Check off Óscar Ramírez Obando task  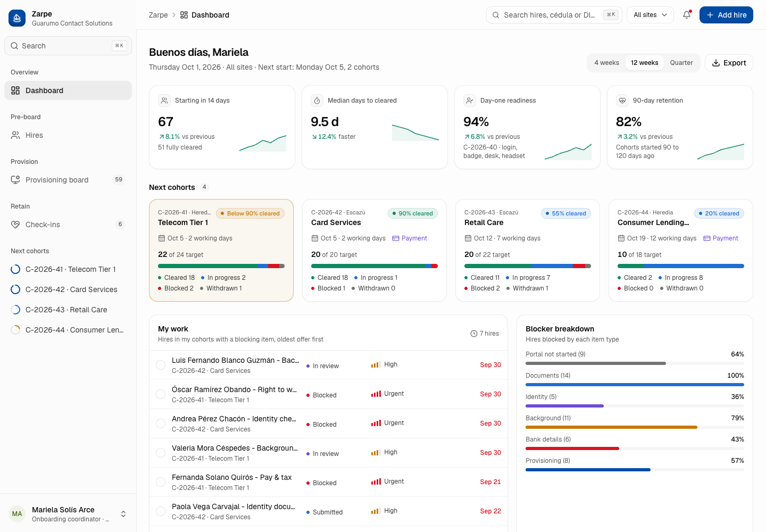pyautogui.click(x=161, y=394)
